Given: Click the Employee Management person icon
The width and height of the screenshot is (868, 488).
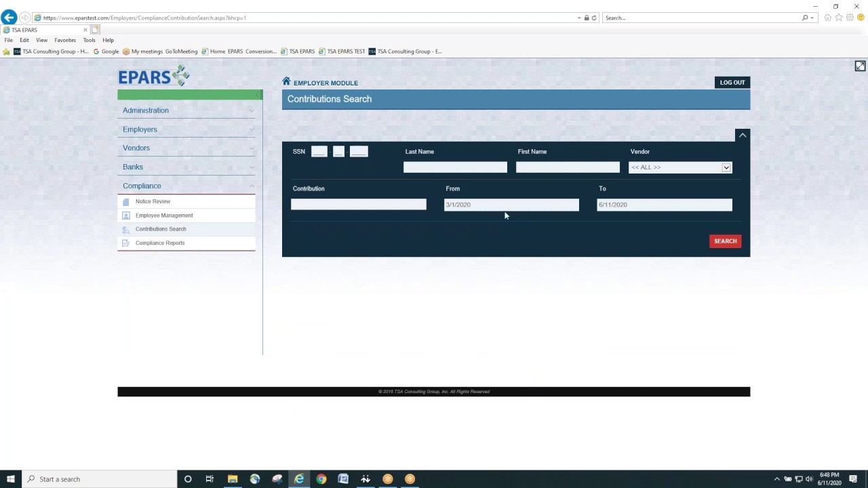Looking at the screenshot, I should pyautogui.click(x=126, y=216).
